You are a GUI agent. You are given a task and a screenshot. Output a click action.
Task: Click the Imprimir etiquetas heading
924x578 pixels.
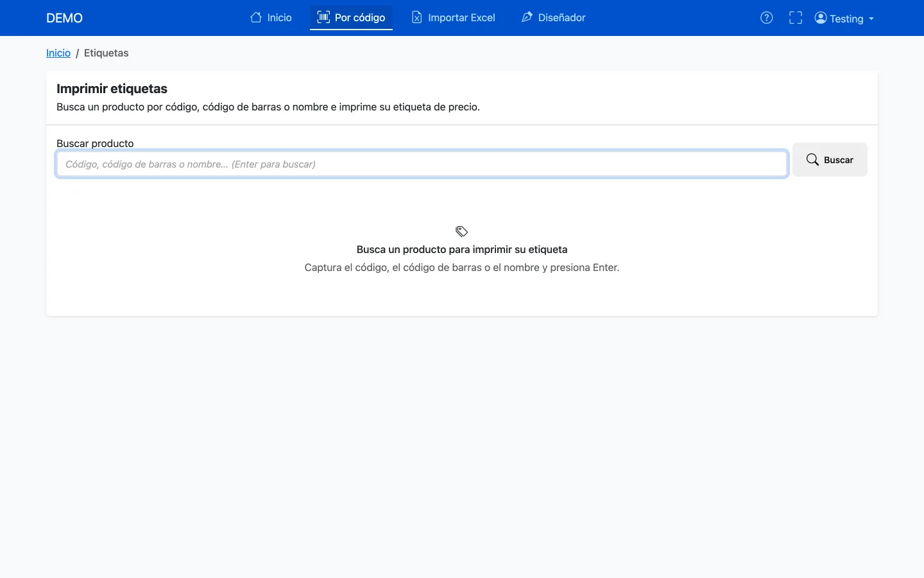112,89
